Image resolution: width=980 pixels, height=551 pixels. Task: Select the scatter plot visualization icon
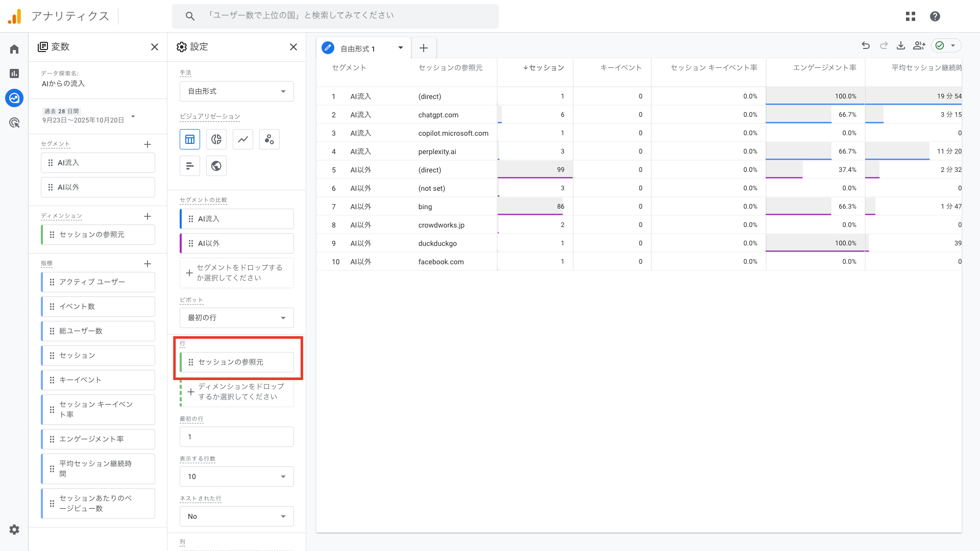tap(269, 139)
